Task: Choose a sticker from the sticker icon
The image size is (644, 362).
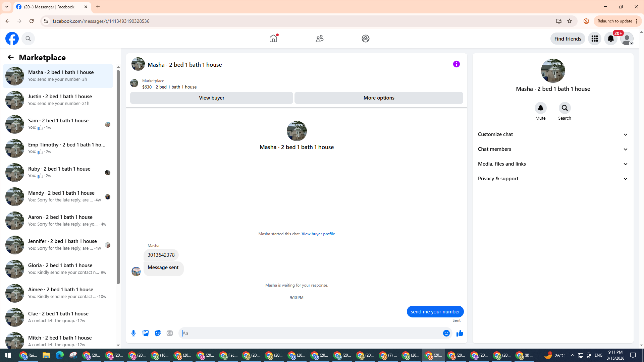Action: [x=158, y=333]
